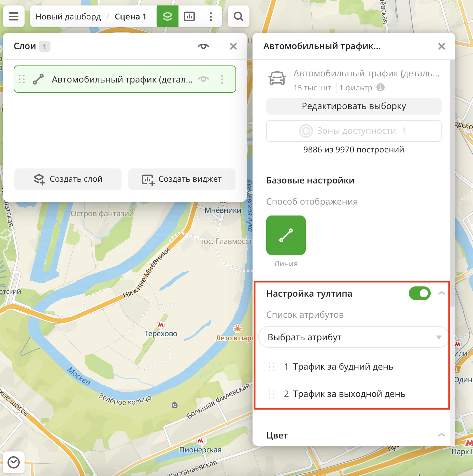473x476 pixels.
Task: Go to Новый дашборд breadcrumb
Action: pyautogui.click(x=68, y=17)
